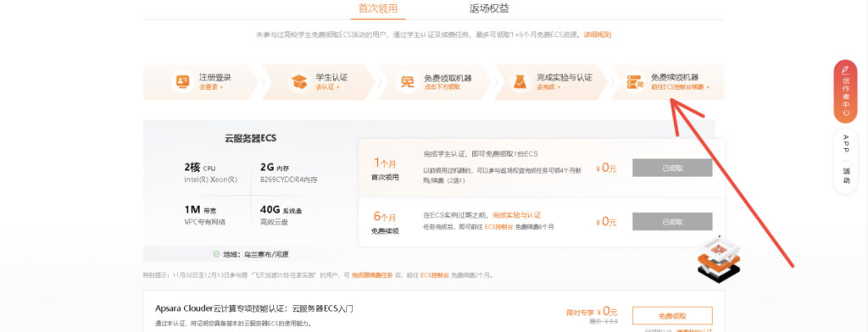Switch to the 首次领用 tab
868x332 pixels.
[x=378, y=8]
